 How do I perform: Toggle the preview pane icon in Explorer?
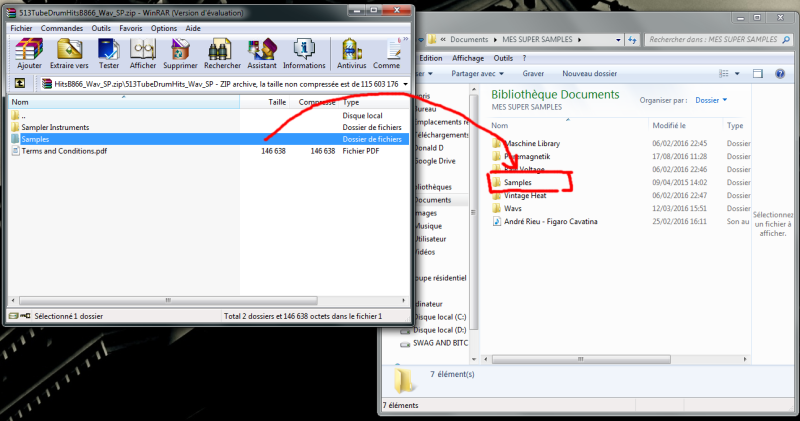click(758, 73)
